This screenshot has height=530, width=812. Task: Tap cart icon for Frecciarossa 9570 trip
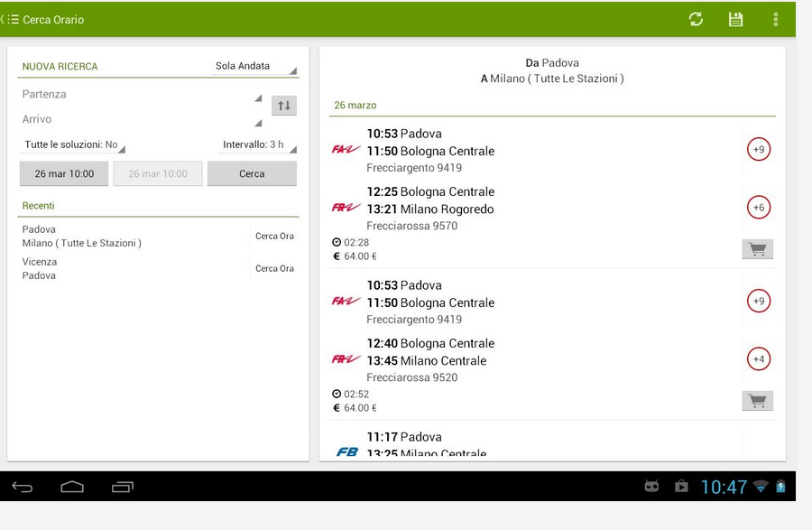pos(757,249)
